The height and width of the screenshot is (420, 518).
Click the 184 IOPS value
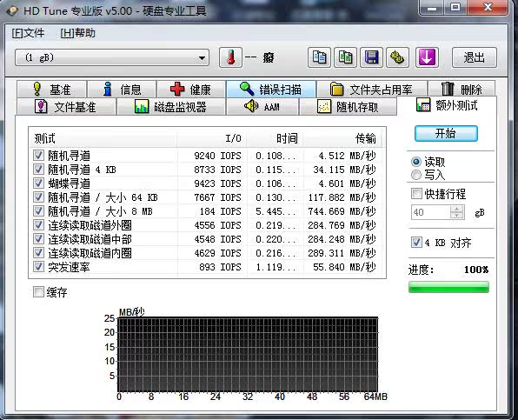pyautogui.click(x=221, y=211)
